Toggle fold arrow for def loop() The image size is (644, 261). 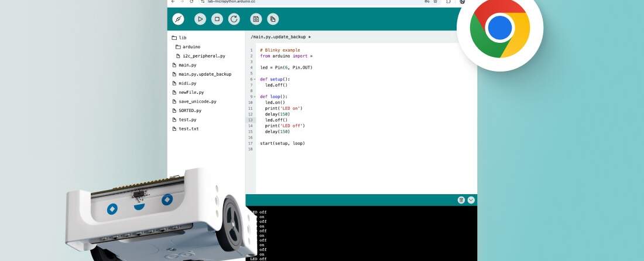click(x=255, y=97)
